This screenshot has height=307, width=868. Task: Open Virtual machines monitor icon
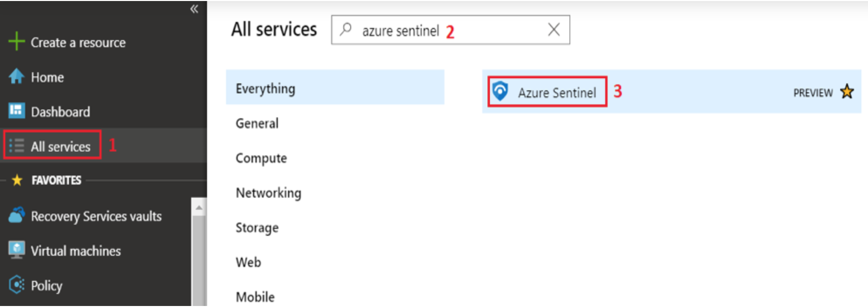(17, 250)
